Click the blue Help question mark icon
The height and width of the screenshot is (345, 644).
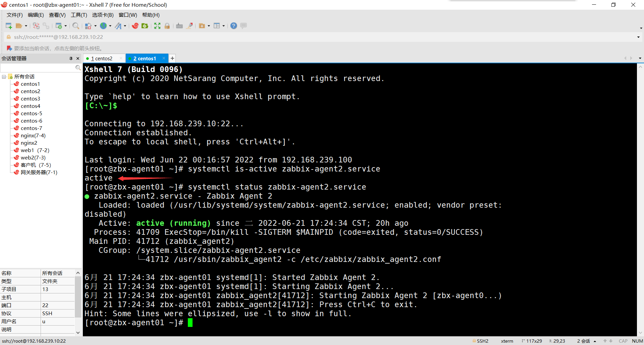pyautogui.click(x=234, y=26)
